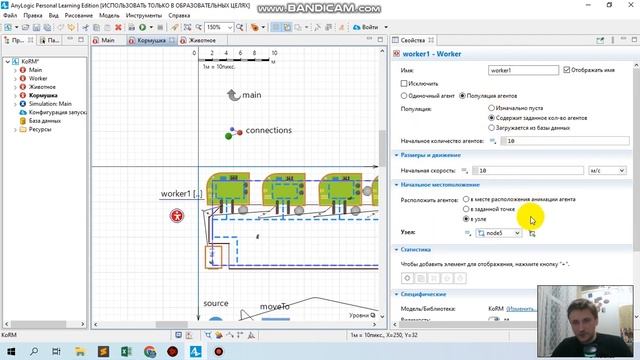Select Загружается из базы данных option
The width and height of the screenshot is (640, 360).
point(491,127)
